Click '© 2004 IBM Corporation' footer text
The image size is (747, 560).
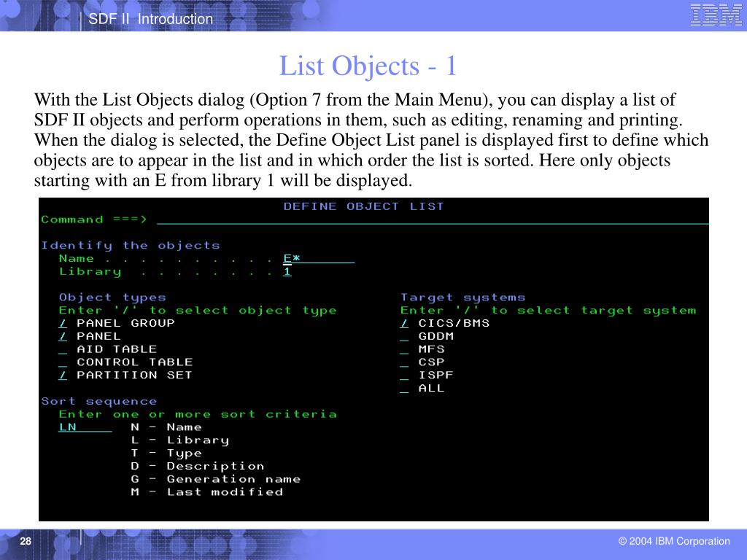(674, 541)
